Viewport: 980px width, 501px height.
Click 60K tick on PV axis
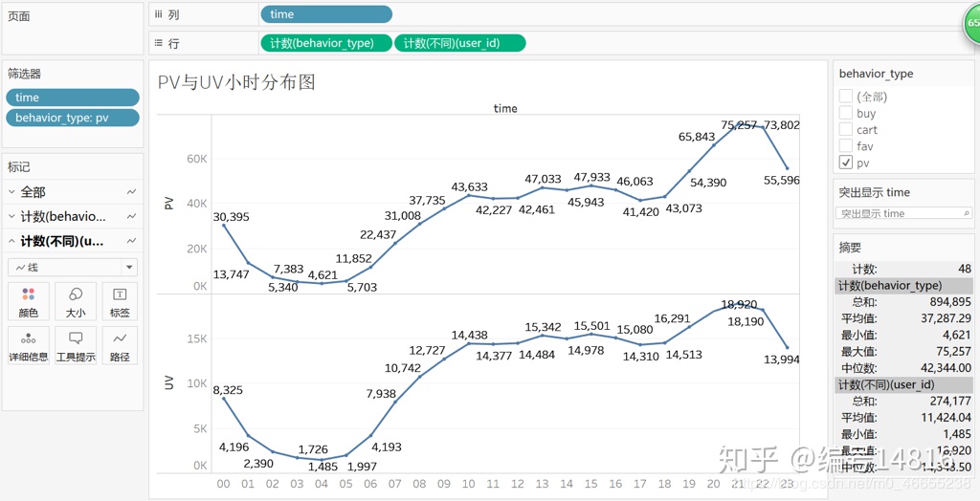pos(196,159)
